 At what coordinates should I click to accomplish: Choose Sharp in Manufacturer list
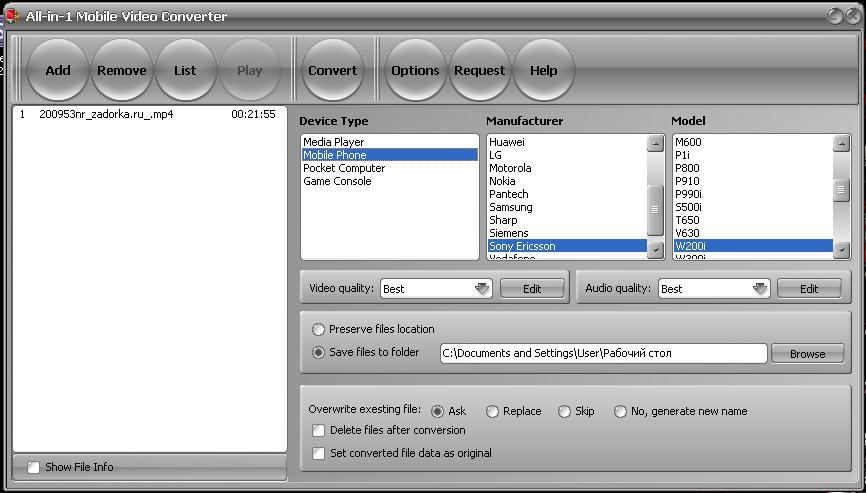(567, 220)
